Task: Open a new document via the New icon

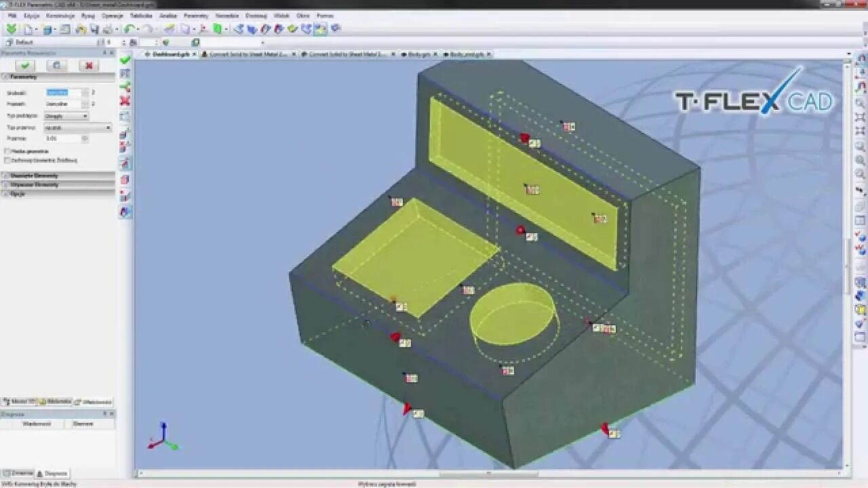Action: coord(26,30)
